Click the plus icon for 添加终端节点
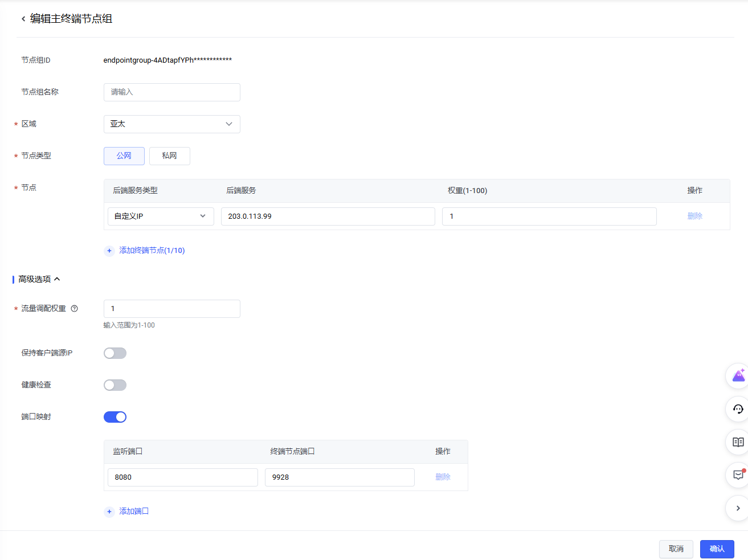The width and height of the screenshot is (748, 560). pos(109,251)
